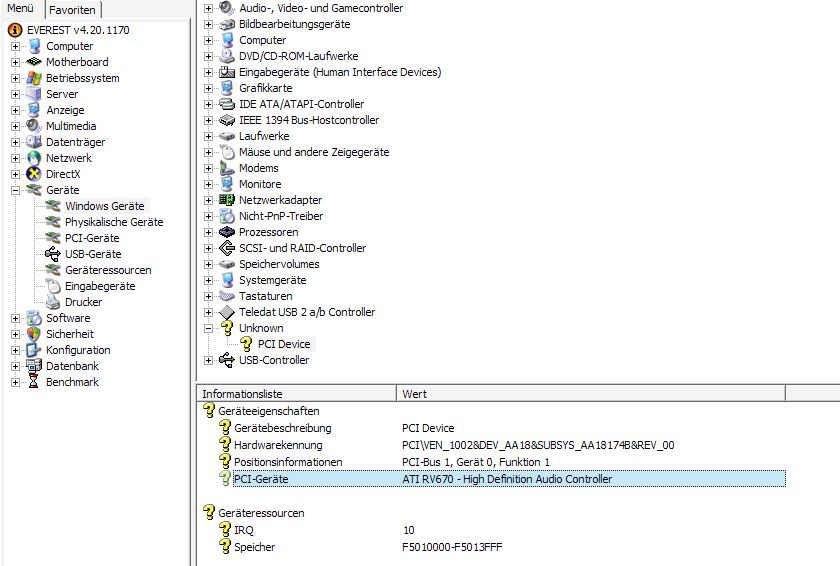Select the PCI Device under Unknown
This screenshot has height=566, width=840.
point(284,344)
